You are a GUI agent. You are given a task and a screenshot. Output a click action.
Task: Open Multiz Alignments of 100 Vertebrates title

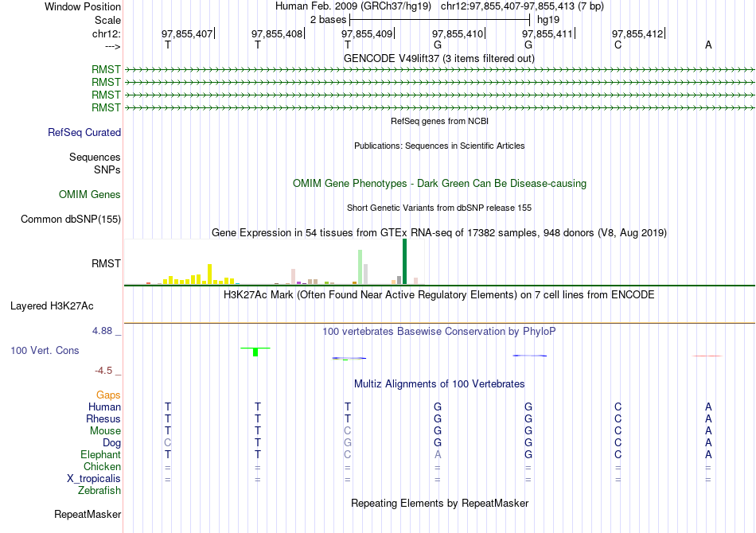tap(439, 383)
